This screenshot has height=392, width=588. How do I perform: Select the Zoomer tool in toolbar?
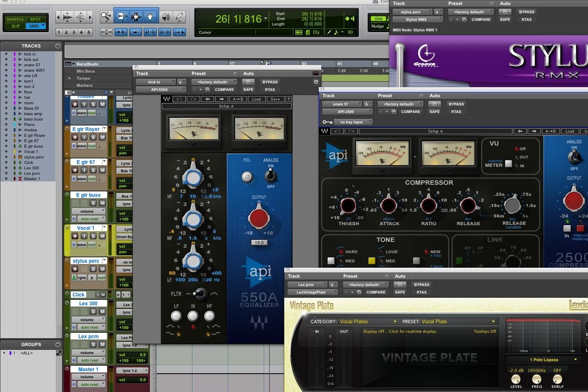pyautogui.click(x=106, y=17)
